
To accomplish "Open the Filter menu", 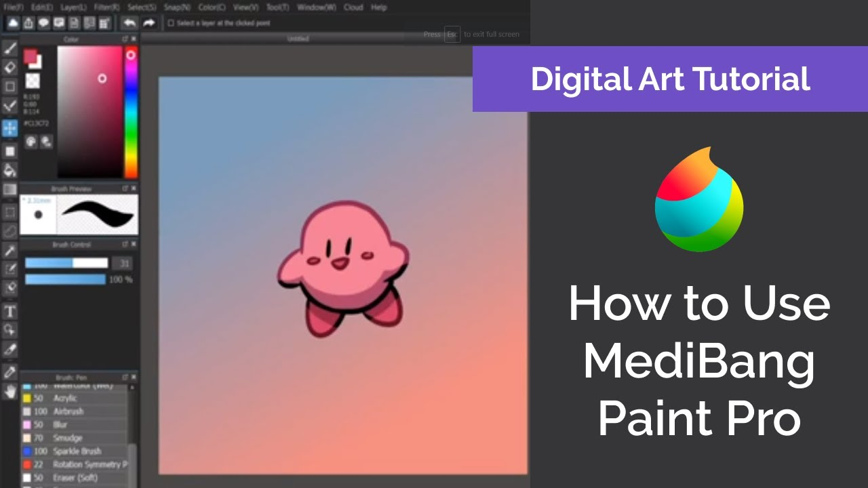I will pos(106,7).
